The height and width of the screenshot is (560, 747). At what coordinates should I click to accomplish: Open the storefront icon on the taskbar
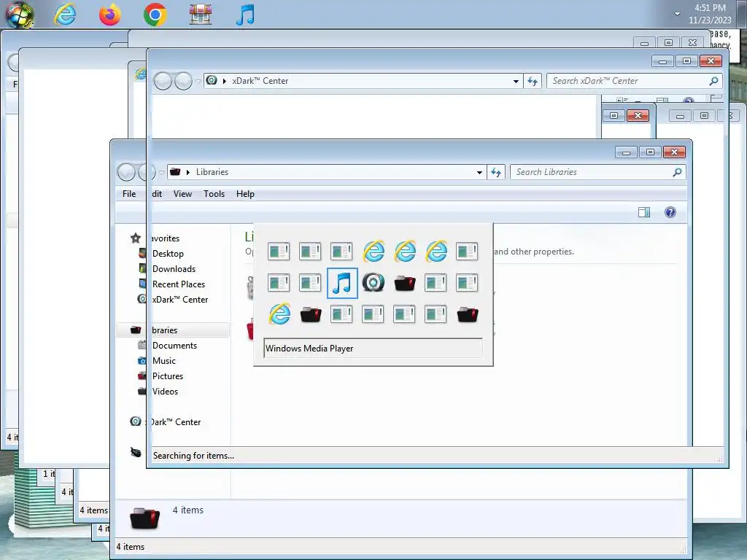point(200,15)
